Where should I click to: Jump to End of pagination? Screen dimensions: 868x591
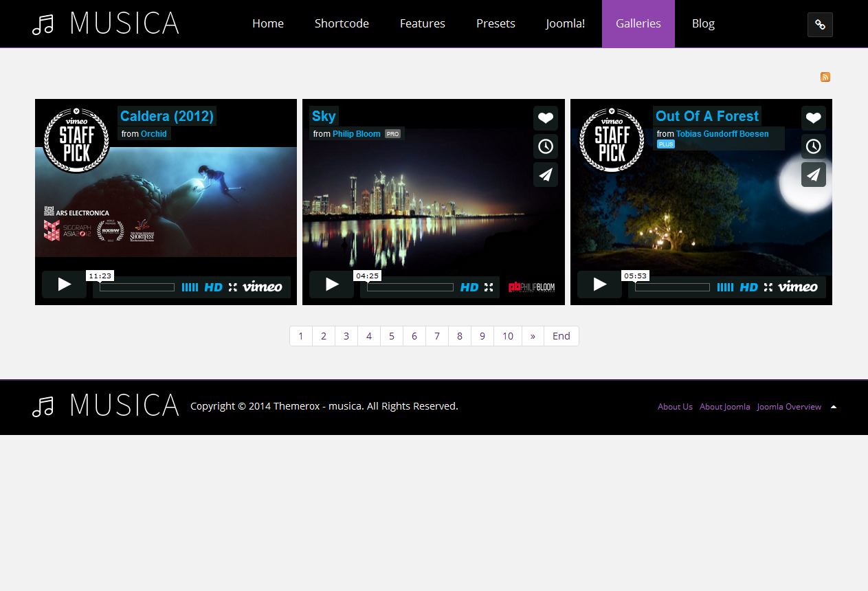pyautogui.click(x=561, y=336)
